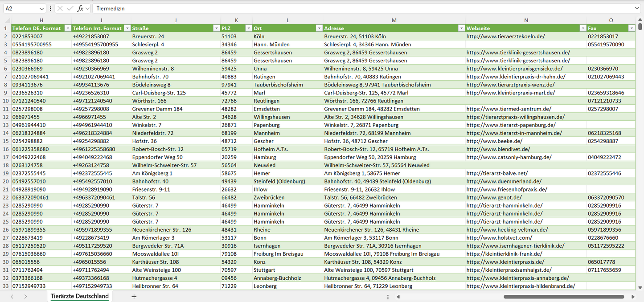Viewport: 644px width, 302px height.
Task: Select column M header
Action: click(394, 20)
